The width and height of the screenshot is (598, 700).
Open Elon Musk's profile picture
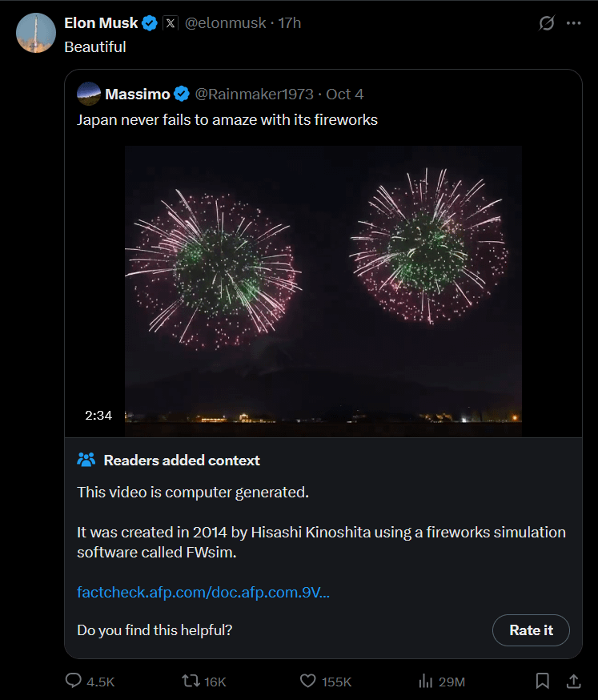coord(36,33)
